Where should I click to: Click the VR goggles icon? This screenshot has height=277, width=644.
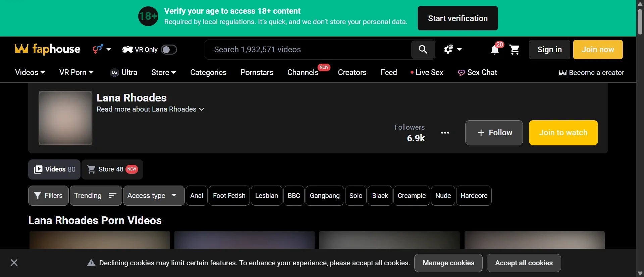pyautogui.click(x=127, y=50)
